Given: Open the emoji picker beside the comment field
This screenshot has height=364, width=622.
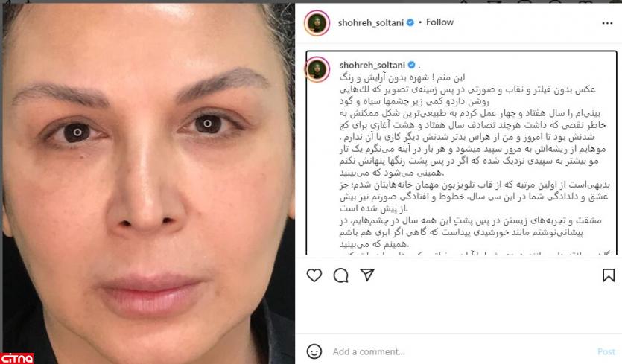Looking at the screenshot, I should (x=314, y=351).
